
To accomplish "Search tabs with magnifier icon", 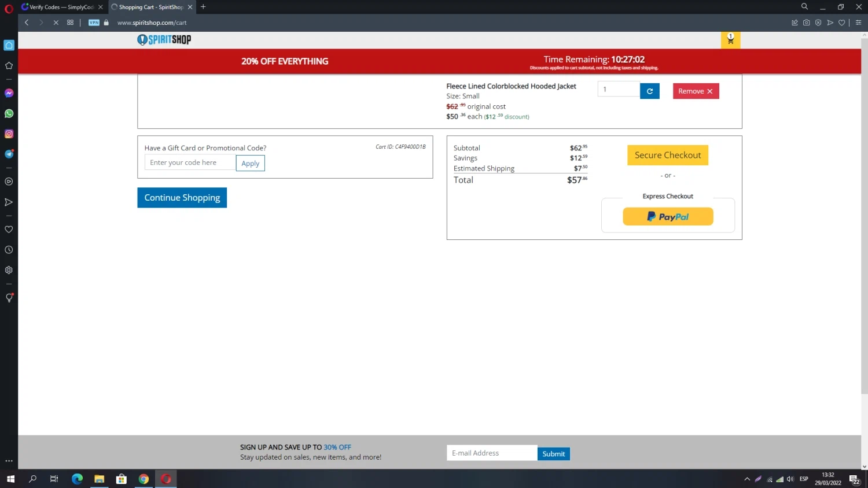I will tap(804, 6).
